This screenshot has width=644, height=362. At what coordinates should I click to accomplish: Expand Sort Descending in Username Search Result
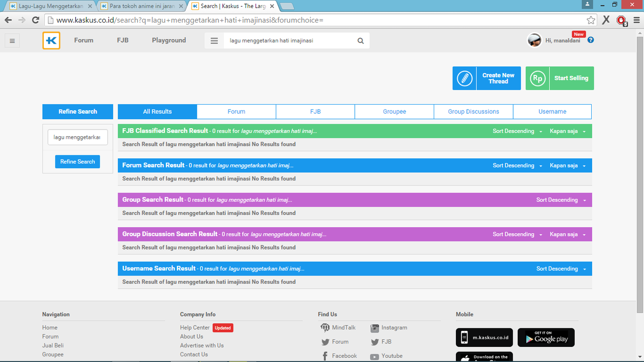561,269
